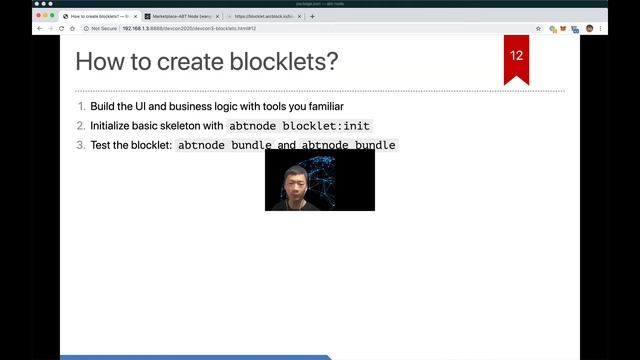Image resolution: width=640 pixels, height=360 pixels.
Task: Click the code abtnode blocklet:init
Action: tap(299, 126)
